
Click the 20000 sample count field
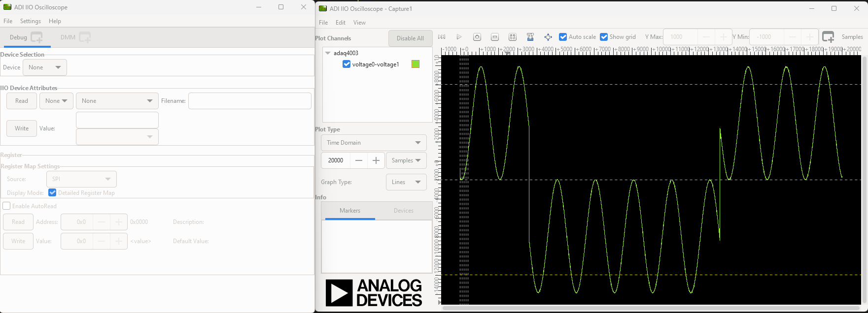click(336, 160)
